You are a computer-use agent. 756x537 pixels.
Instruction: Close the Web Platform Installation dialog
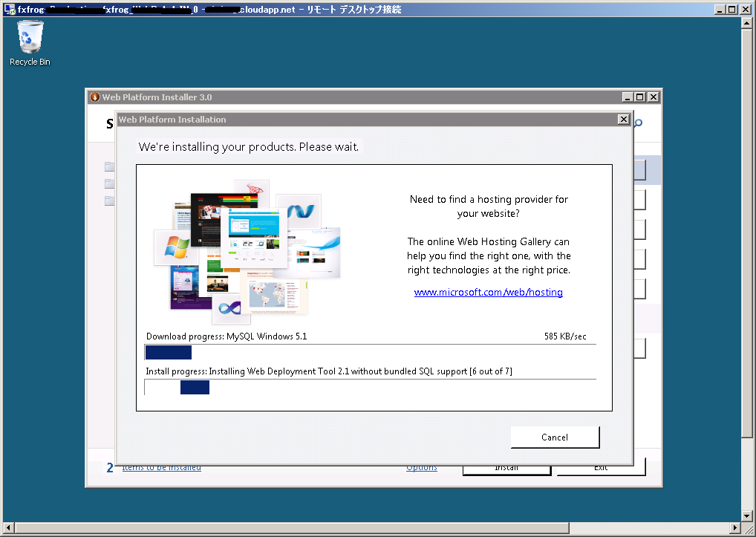click(623, 120)
